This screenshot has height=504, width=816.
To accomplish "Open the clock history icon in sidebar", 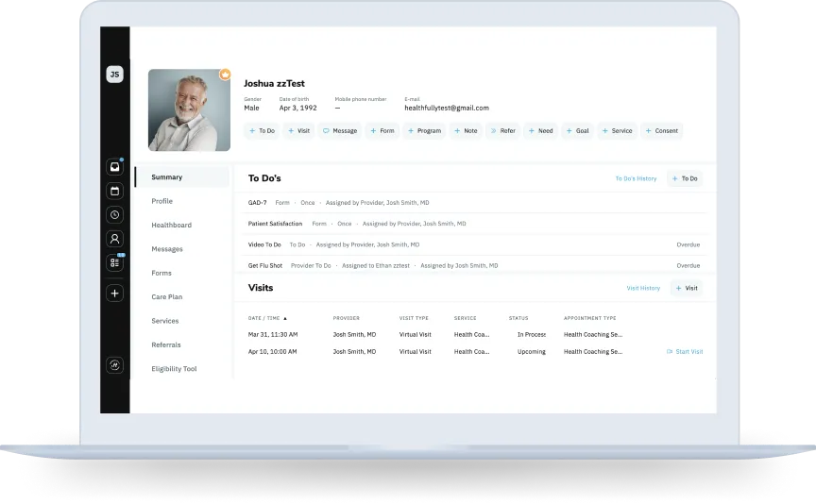I will [114, 215].
